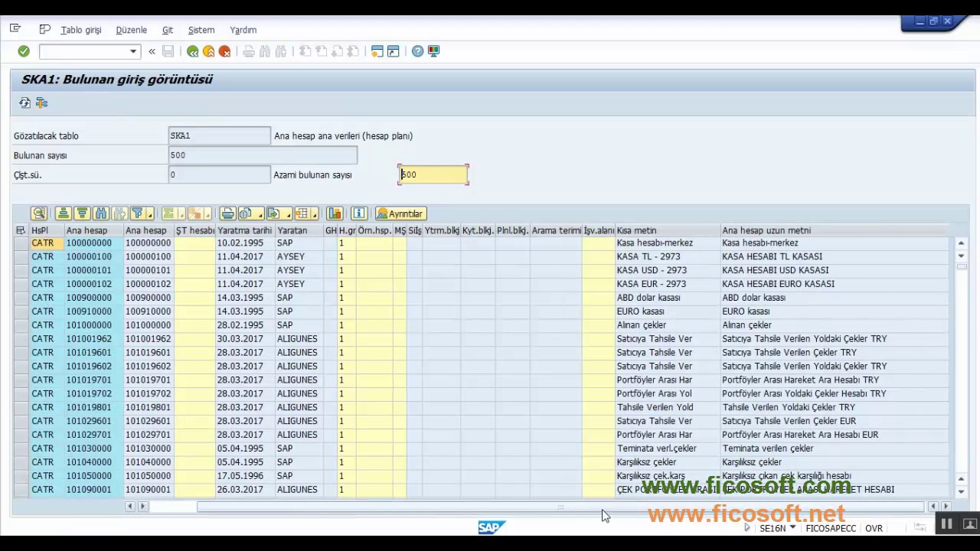980x551 pixels.
Task: Click the Sort descending icon
Action: [x=82, y=214]
